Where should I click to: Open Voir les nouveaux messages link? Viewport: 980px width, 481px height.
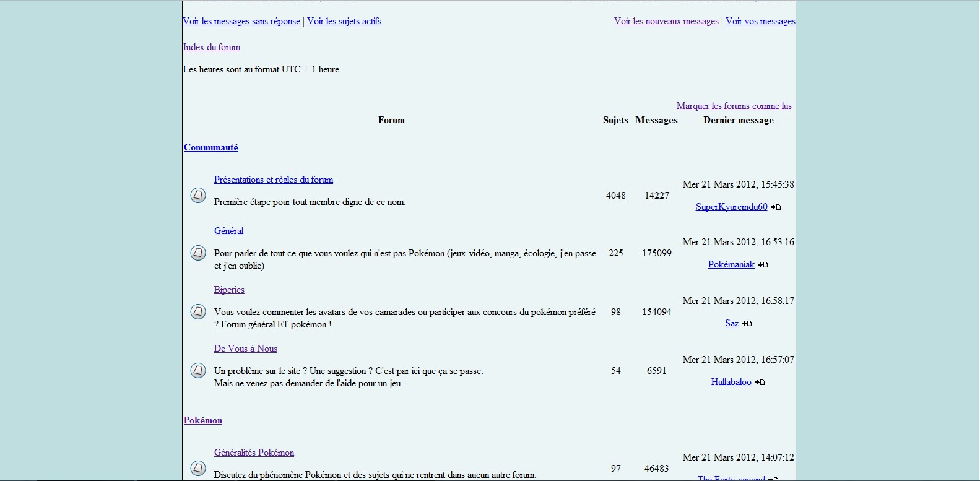click(666, 21)
